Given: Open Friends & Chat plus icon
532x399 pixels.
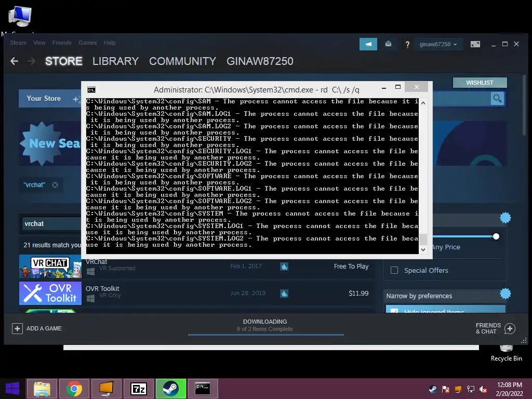Looking at the screenshot, I should point(510,328).
